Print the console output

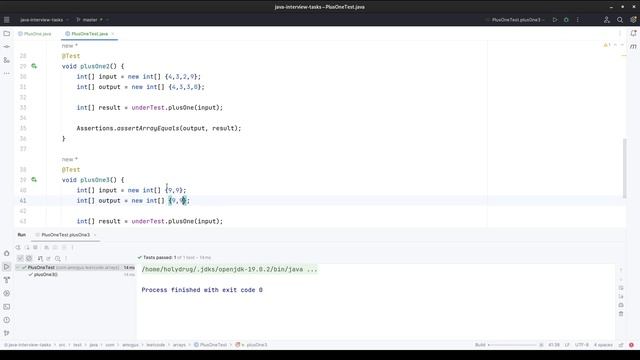[621, 305]
